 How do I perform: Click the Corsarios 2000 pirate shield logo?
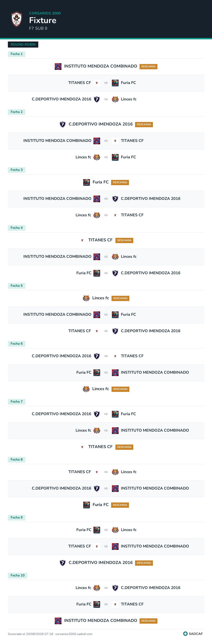coord(16,19)
